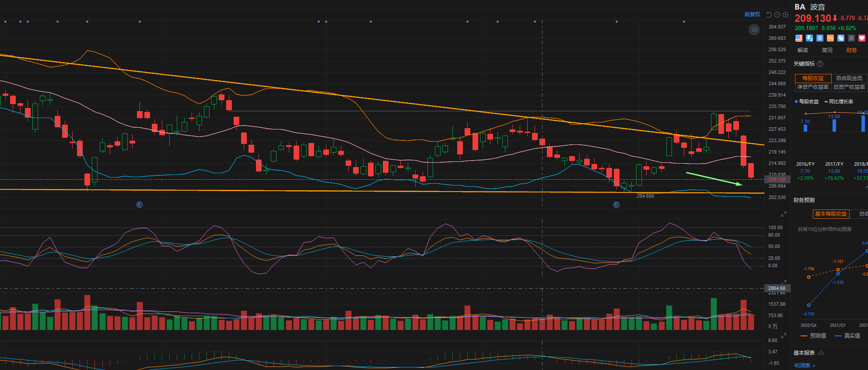Click the undo arrow above price axis
This screenshot has width=868, height=370.
(x=769, y=14)
